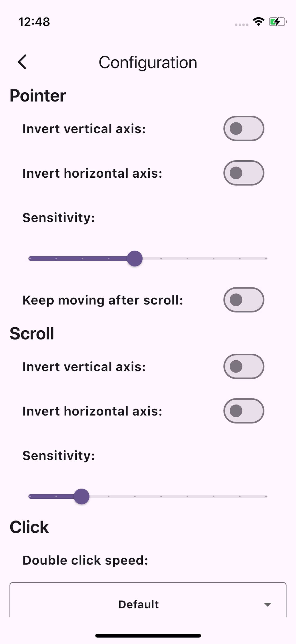Tap the Wi-Fi status icon
This screenshot has height=644, width=296.
coord(259,22)
